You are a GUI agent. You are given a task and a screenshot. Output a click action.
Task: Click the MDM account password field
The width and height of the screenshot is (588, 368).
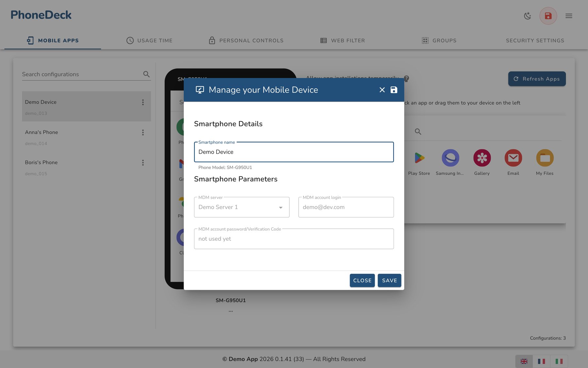pyautogui.click(x=294, y=239)
